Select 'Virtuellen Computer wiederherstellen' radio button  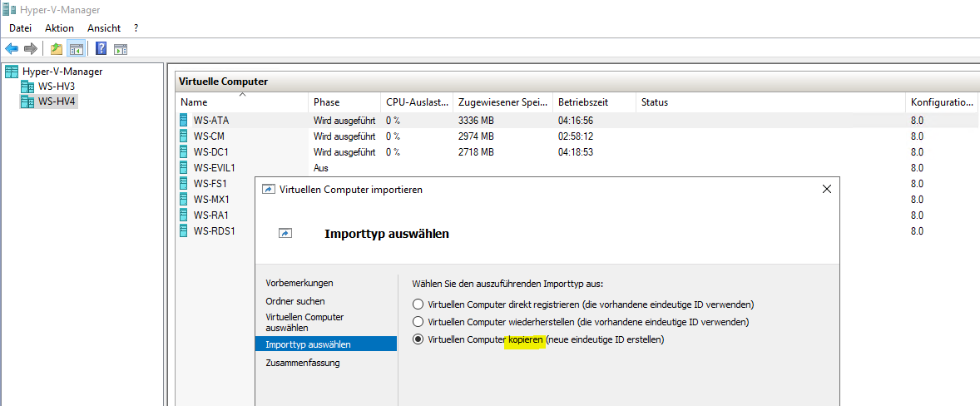pos(418,322)
